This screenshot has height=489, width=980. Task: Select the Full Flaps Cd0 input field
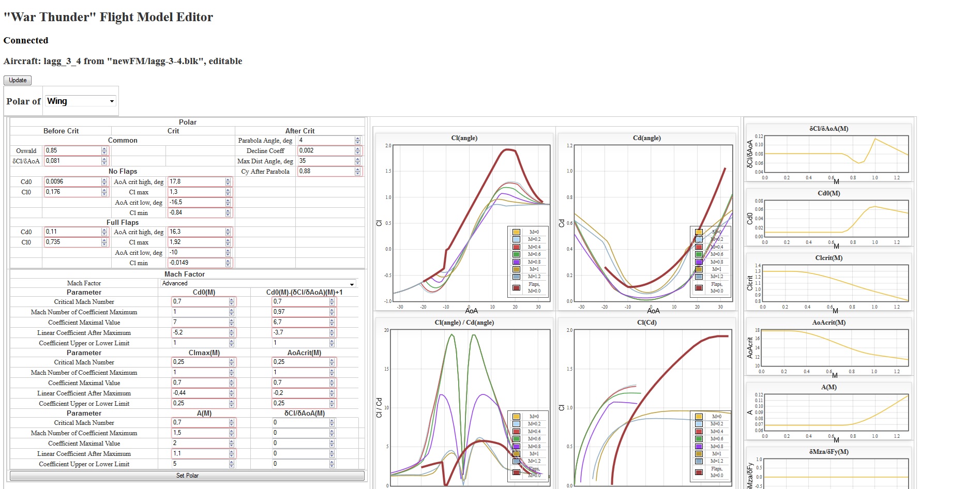[x=72, y=232]
